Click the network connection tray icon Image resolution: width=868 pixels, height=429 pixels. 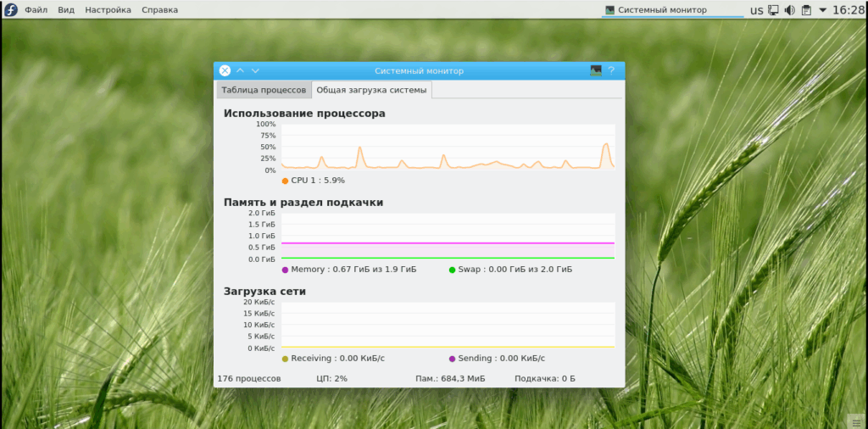click(773, 10)
